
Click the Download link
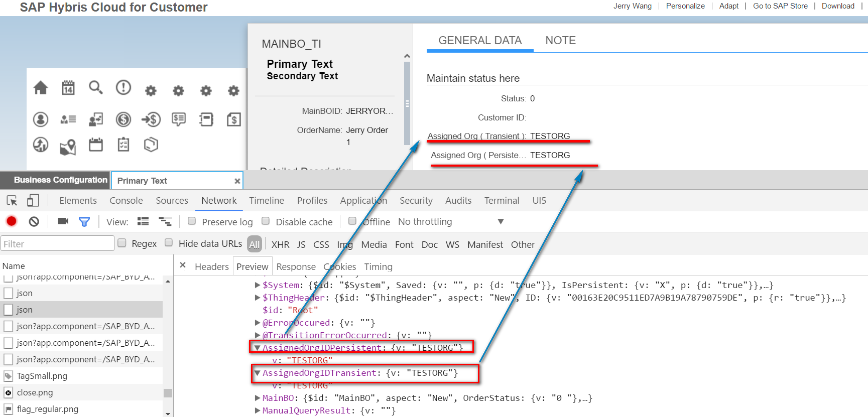tap(838, 6)
